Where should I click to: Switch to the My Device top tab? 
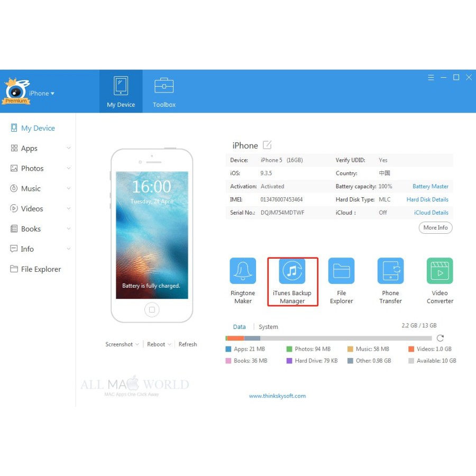[121, 91]
